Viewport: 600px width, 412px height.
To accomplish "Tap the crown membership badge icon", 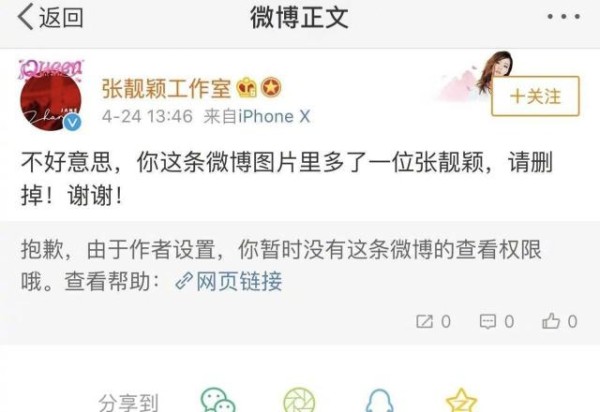I will tap(247, 88).
